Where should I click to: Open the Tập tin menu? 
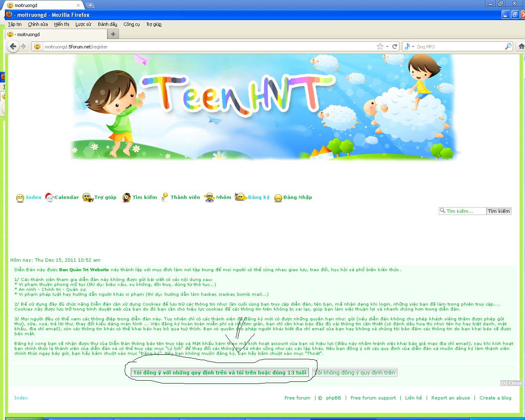coord(15,24)
